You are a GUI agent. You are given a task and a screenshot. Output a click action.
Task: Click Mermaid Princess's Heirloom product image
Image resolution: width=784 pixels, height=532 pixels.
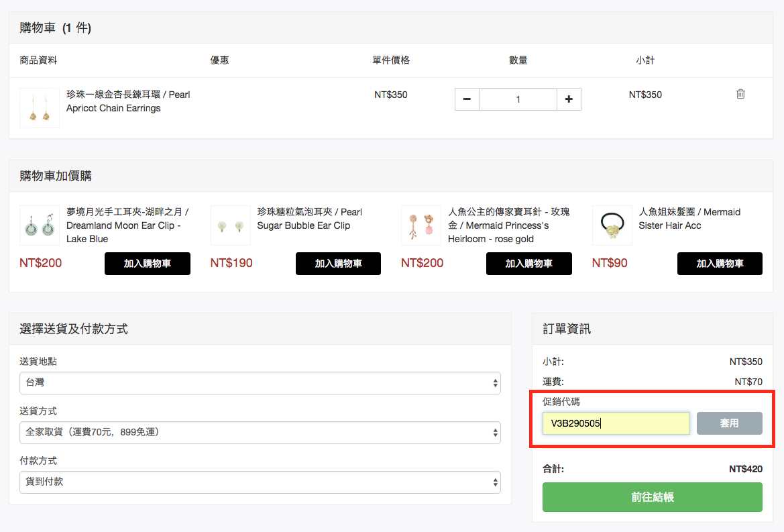pyautogui.click(x=421, y=225)
